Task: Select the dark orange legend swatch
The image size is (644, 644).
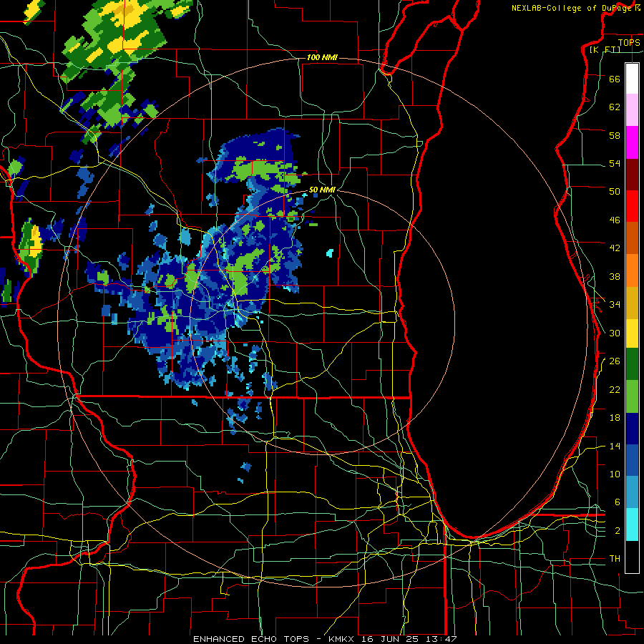Action: pyautogui.click(x=632, y=238)
